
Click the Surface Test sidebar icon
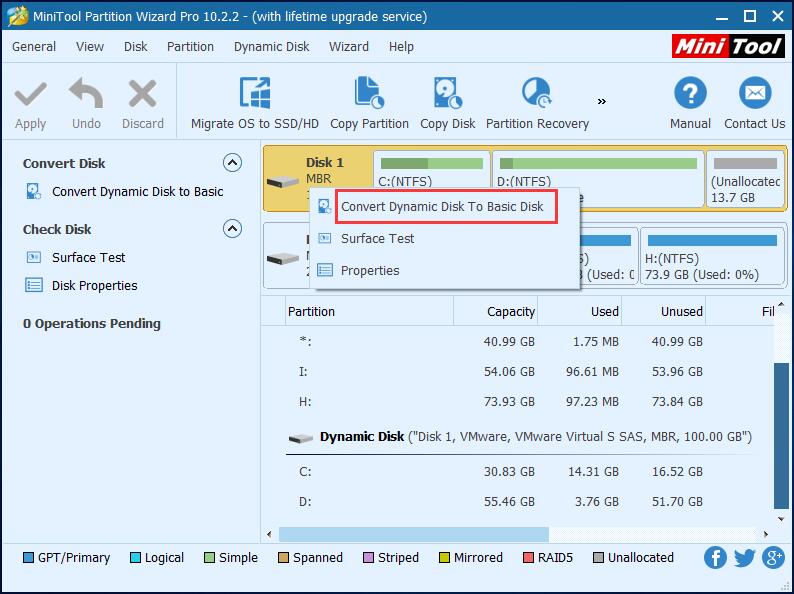point(33,257)
